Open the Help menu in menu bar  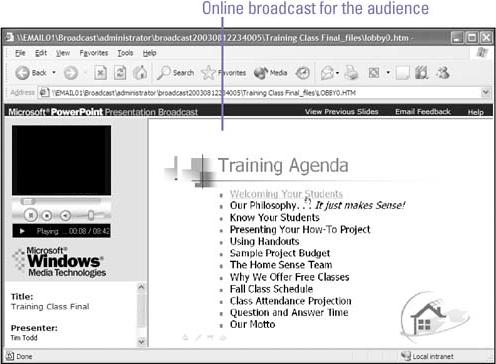point(149,53)
